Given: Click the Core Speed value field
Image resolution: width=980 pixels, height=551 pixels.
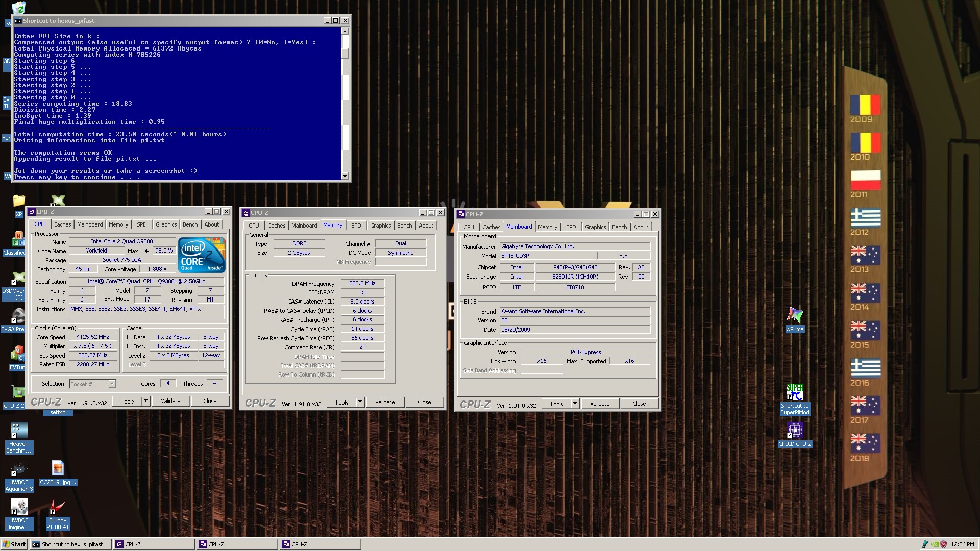Looking at the screenshot, I should (x=93, y=337).
